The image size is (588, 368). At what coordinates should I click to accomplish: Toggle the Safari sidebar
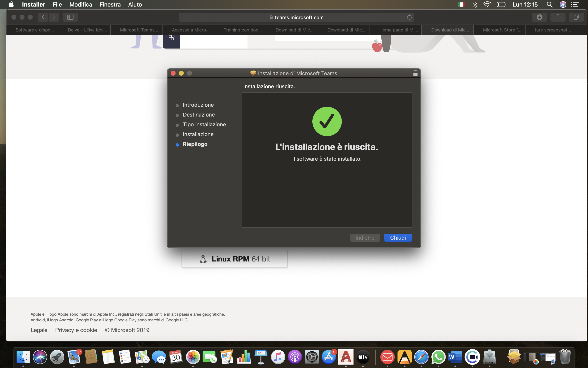point(70,17)
